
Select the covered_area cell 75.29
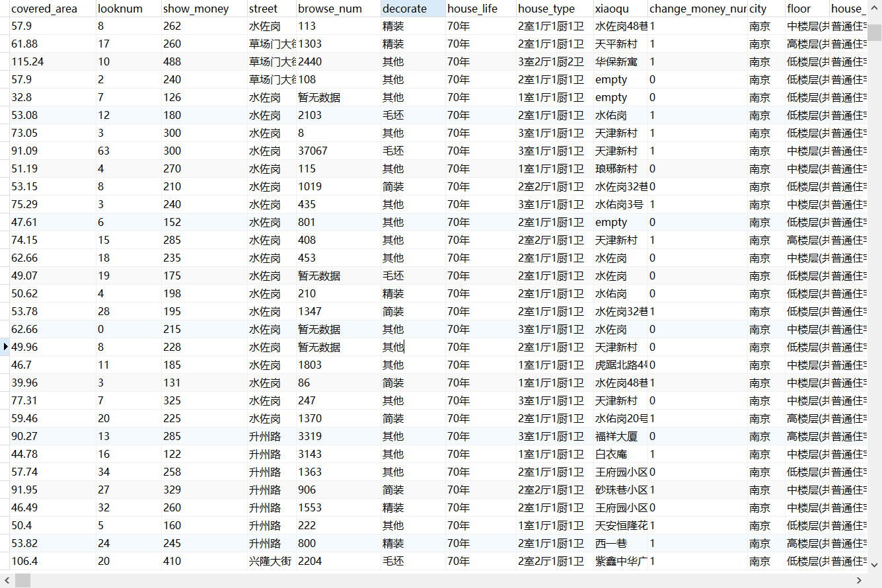pos(53,204)
